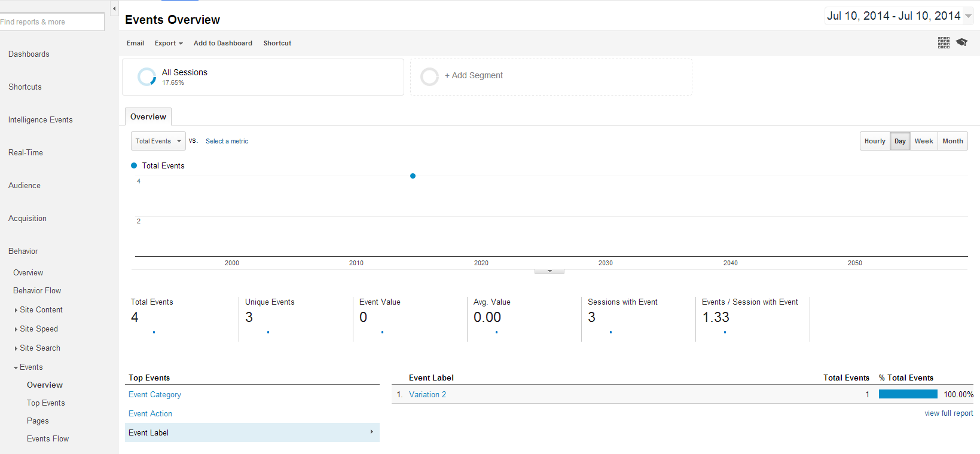
Task: Click the Event Label column header
Action: tap(431, 378)
